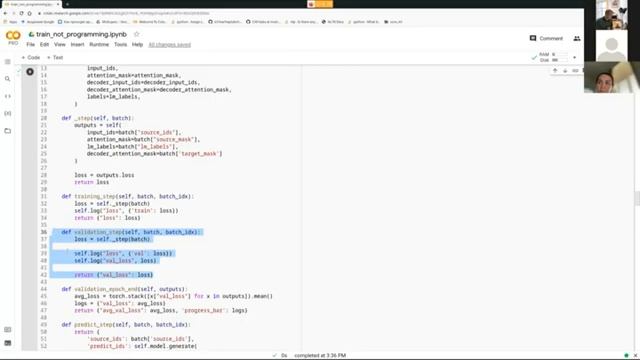This screenshot has height=360, width=640.
Task: Click the 'labels=lm_labels,' code line
Action: click(x=113, y=97)
